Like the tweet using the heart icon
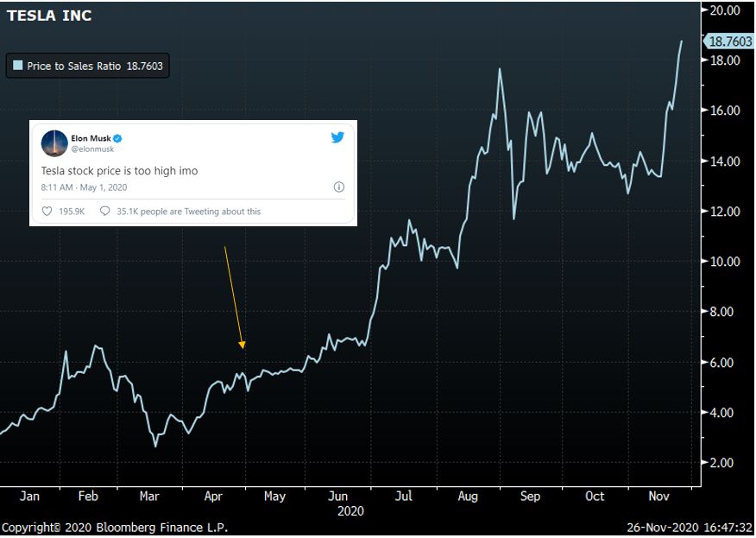756x538 pixels. pyautogui.click(x=47, y=211)
